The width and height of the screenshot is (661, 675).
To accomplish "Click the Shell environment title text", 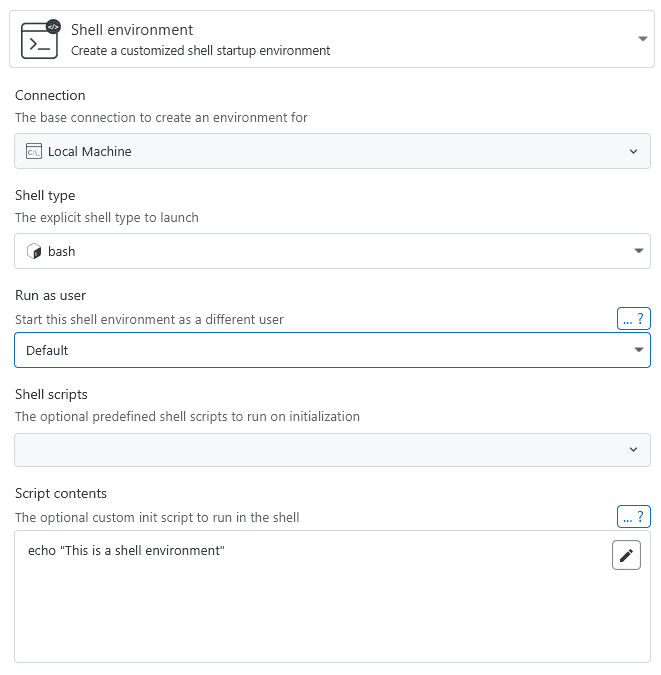I will coord(132,30).
